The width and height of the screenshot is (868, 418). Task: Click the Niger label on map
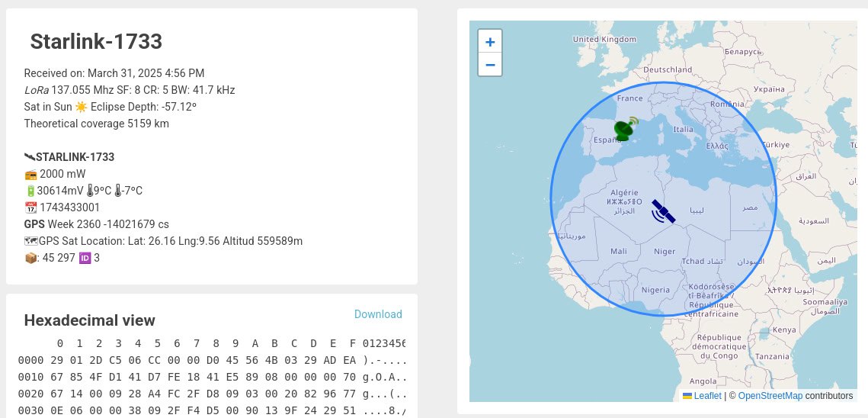[x=665, y=251]
